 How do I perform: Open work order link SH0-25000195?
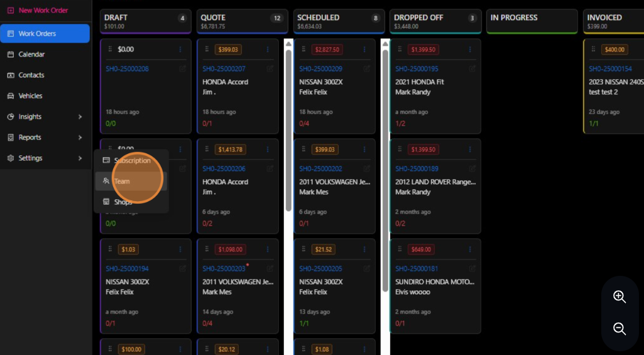[417, 68]
